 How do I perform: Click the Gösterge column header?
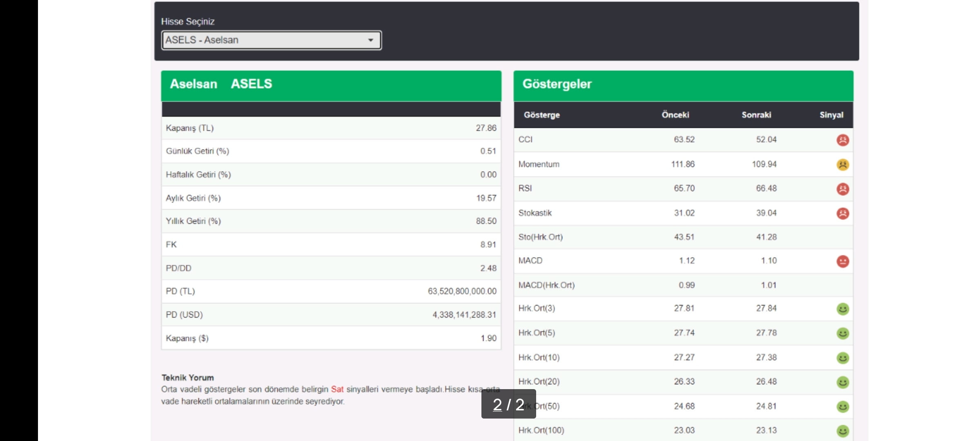(542, 115)
